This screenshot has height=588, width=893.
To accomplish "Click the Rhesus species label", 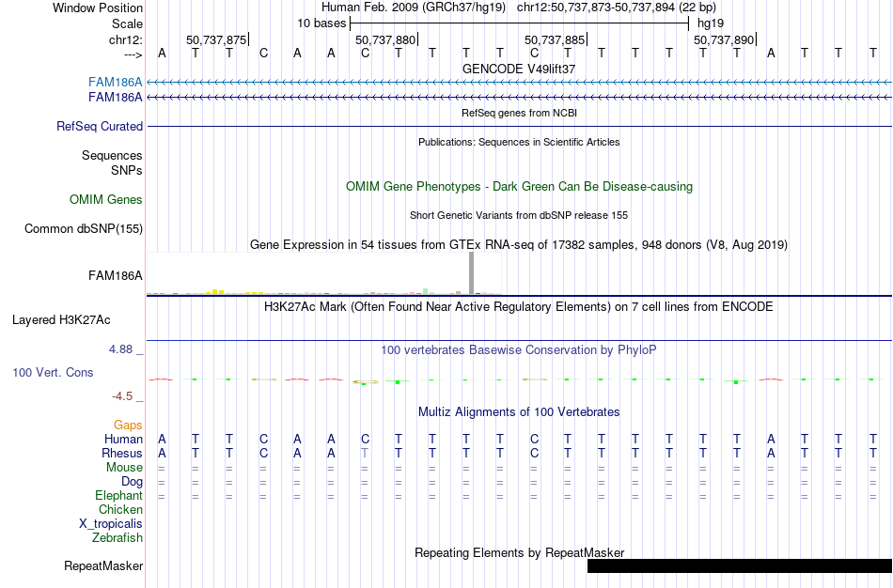I will pos(122,454).
